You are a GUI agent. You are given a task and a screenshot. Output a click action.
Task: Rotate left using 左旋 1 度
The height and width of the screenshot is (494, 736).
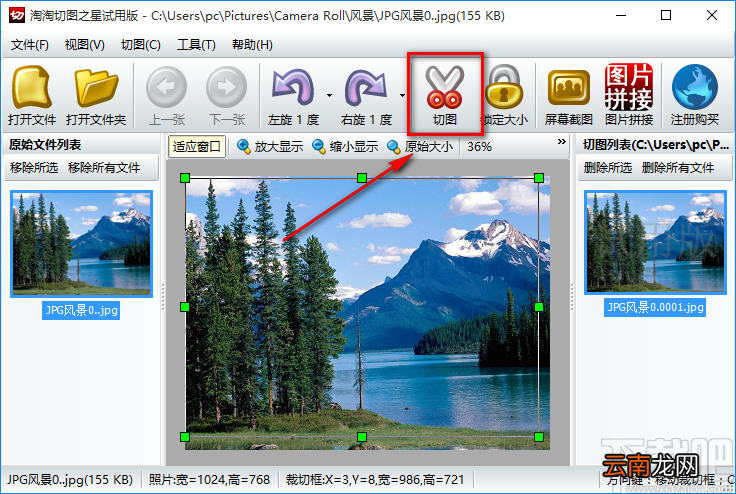293,96
